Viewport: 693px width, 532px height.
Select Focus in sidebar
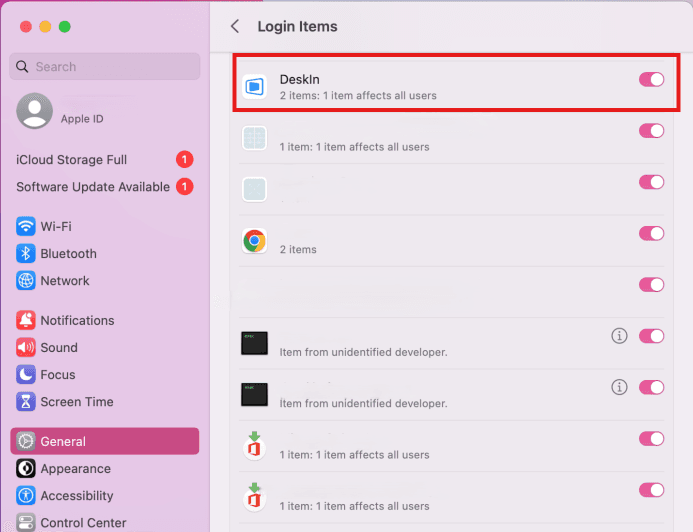105,375
